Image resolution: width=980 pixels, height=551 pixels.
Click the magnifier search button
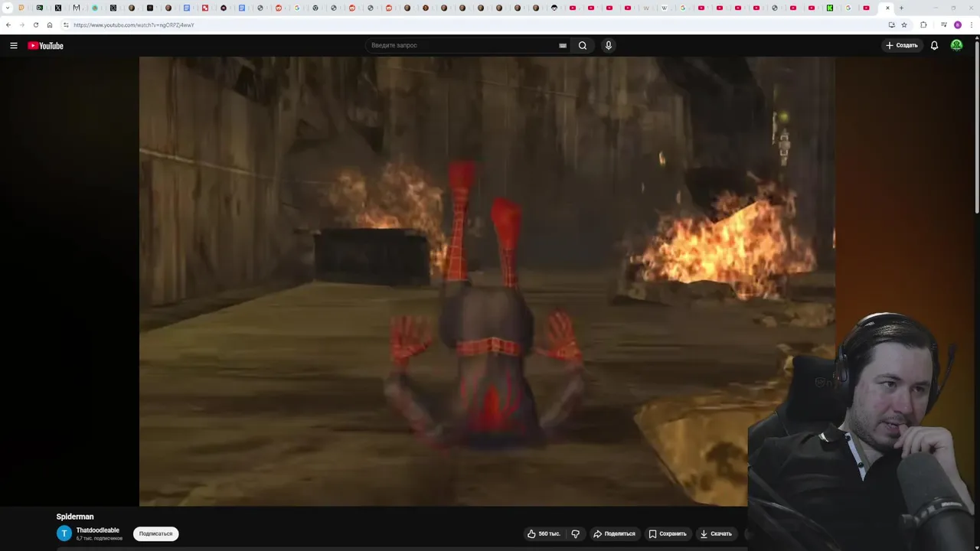tap(583, 45)
